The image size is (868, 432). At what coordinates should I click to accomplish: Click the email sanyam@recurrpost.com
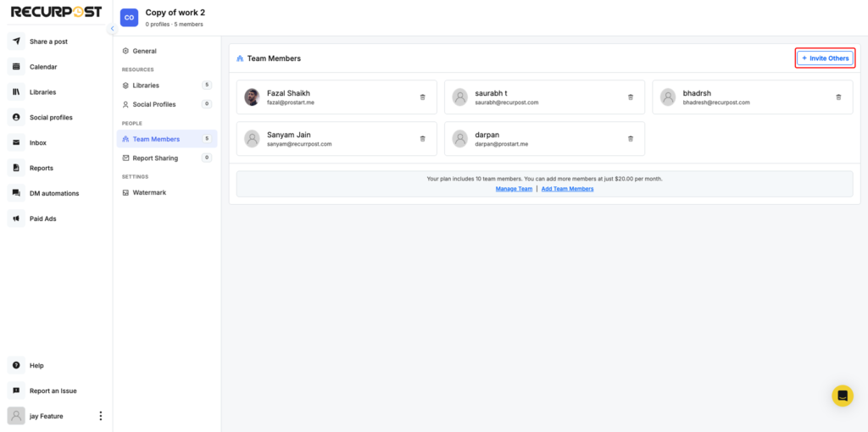tap(299, 144)
